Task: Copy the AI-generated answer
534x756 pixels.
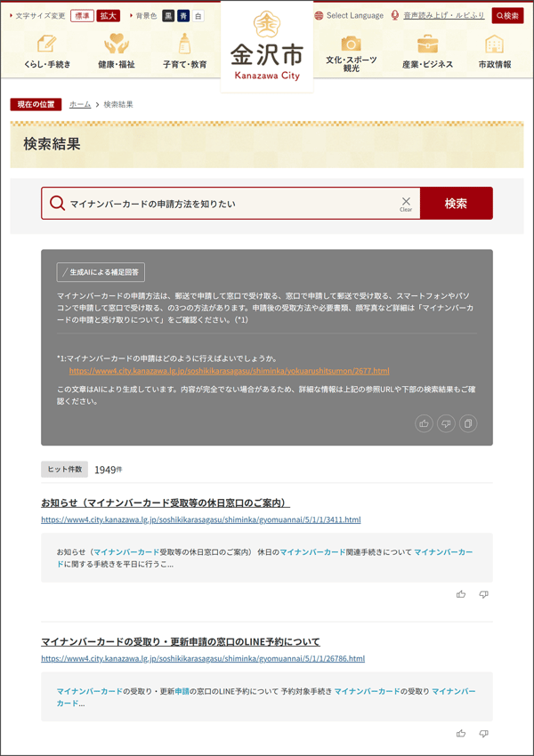Action: [468, 423]
